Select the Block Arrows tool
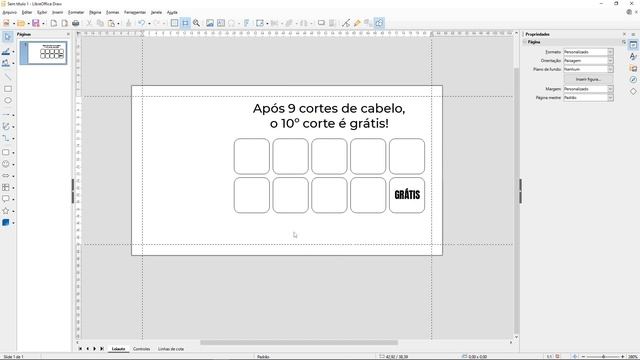Image resolution: width=640 pixels, height=360 pixels. click(6, 176)
